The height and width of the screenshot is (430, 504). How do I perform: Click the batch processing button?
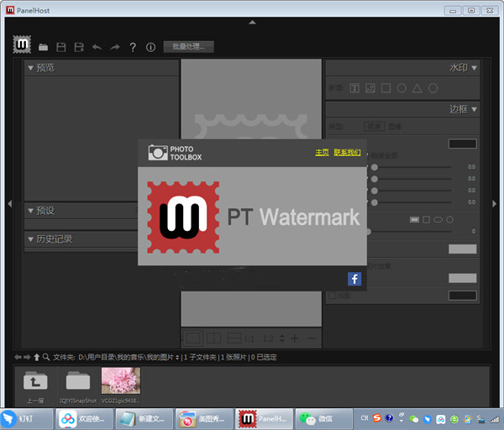tap(189, 46)
